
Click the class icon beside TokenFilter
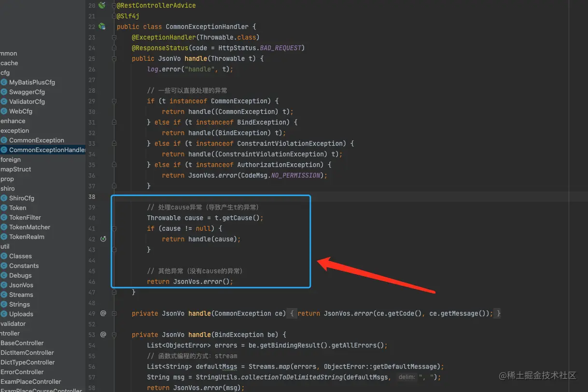[x=4, y=217]
